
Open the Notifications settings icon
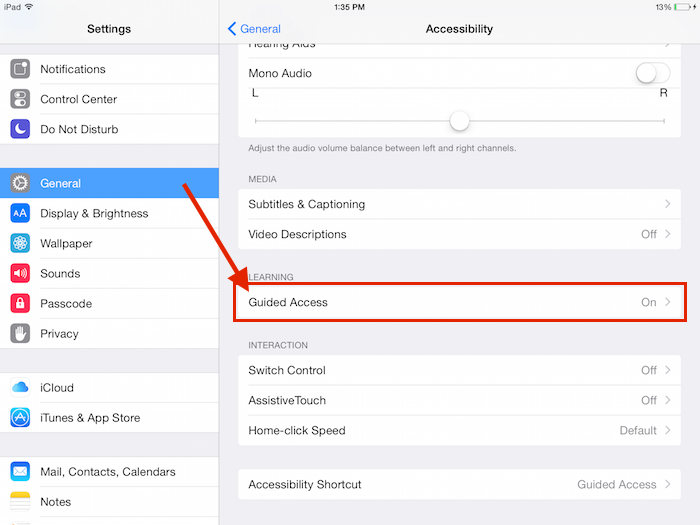point(20,69)
